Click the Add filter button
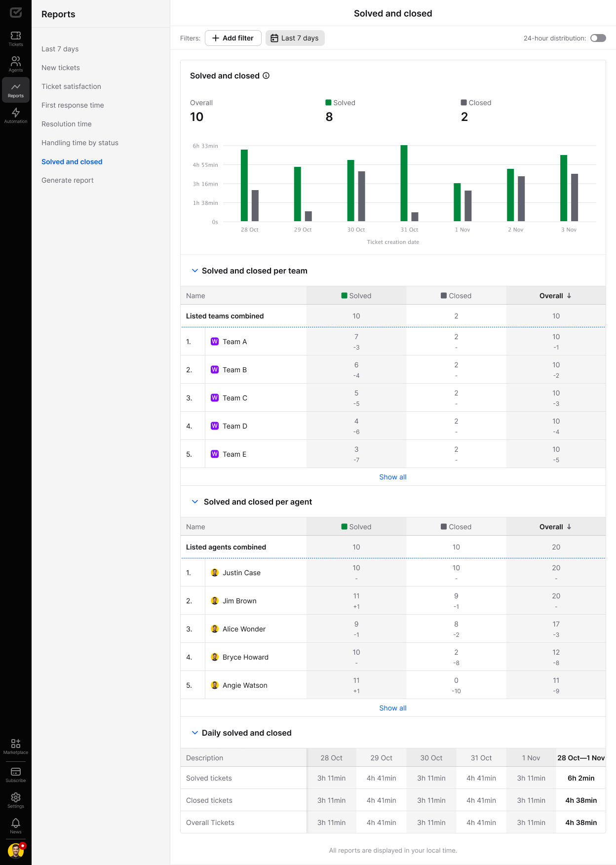The width and height of the screenshot is (616, 865). coord(233,38)
